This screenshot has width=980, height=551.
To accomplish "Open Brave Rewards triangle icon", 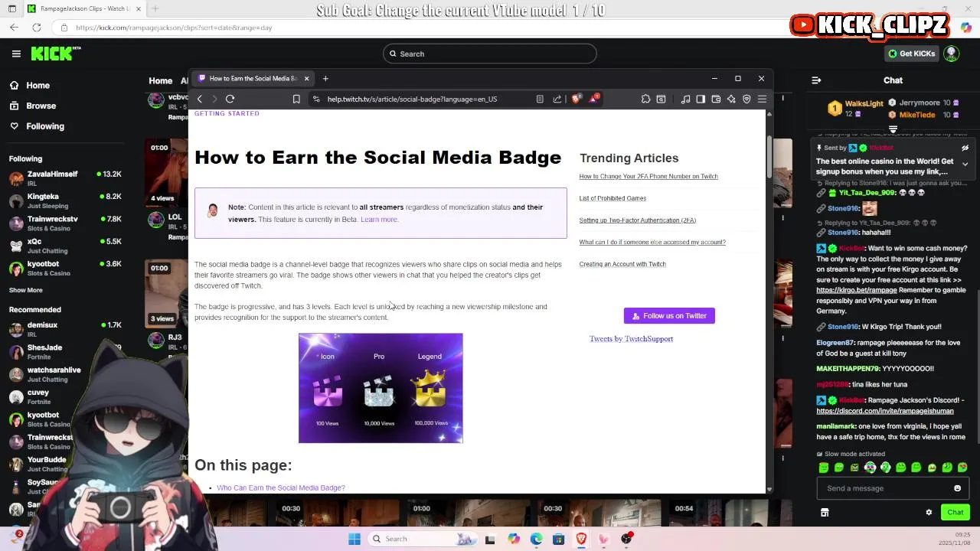I will coord(594,99).
